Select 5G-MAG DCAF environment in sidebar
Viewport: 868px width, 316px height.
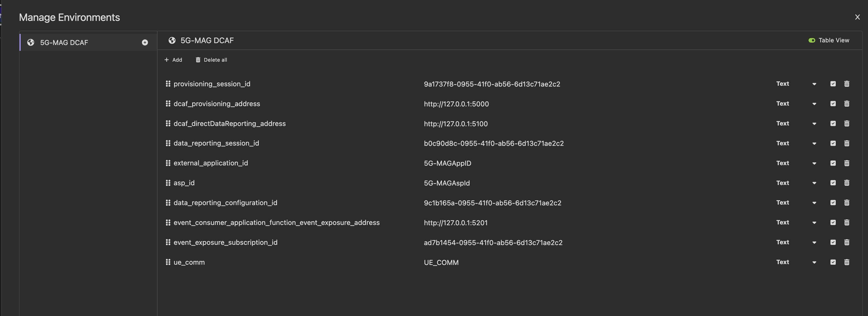pos(64,43)
